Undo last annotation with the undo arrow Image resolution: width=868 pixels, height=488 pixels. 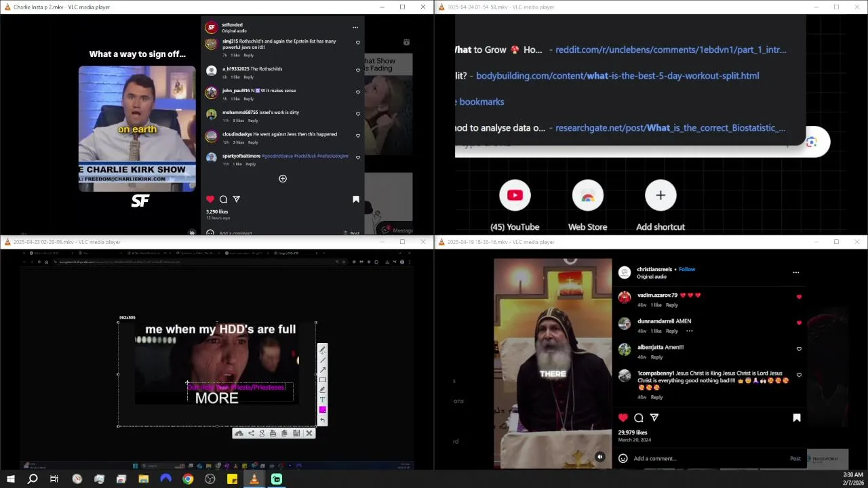tap(322, 420)
